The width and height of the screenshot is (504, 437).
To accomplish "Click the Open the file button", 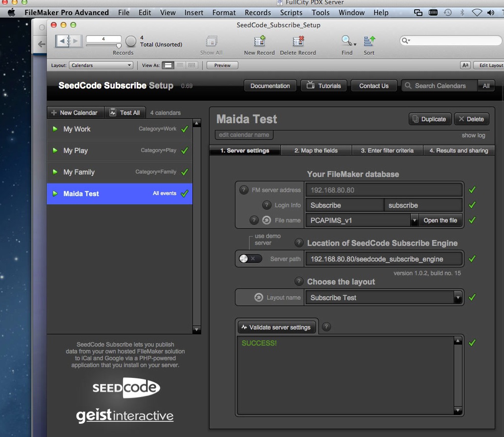I will (441, 220).
